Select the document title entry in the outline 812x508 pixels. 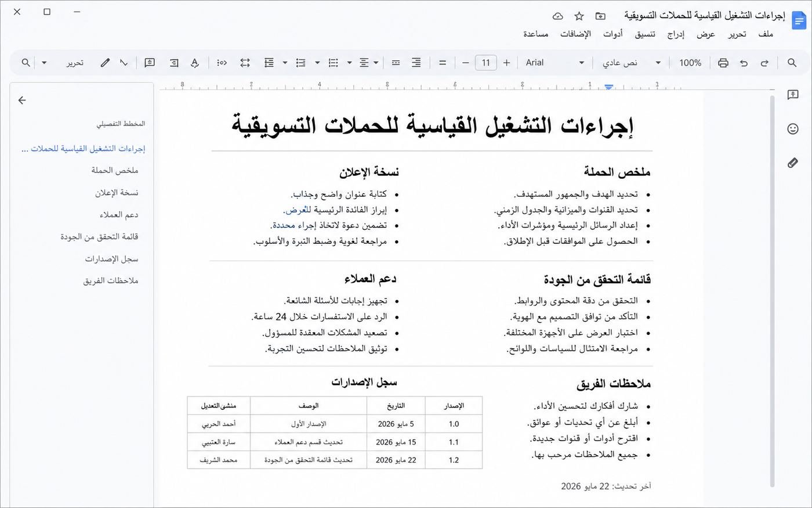[83, 149]
